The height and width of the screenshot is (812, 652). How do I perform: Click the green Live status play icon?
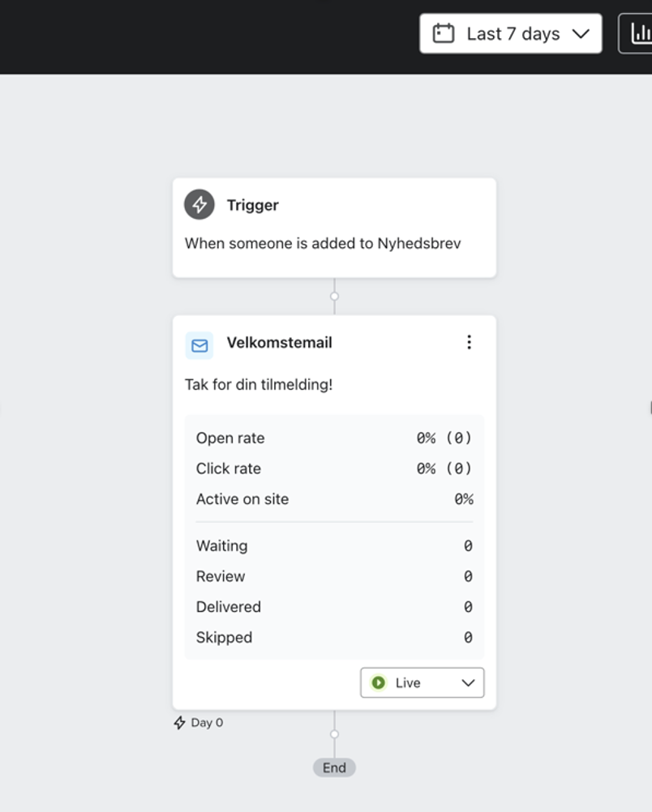tap(379, 683)
